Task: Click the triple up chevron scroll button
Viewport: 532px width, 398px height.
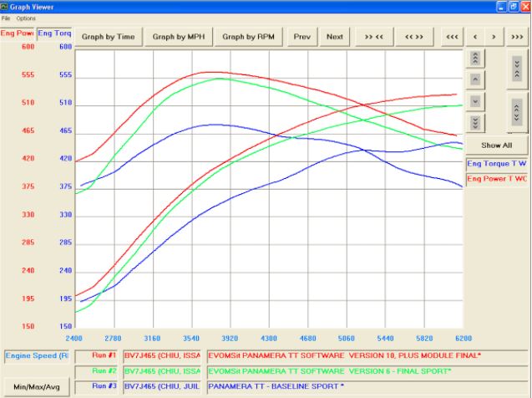Action: [475, 58]
